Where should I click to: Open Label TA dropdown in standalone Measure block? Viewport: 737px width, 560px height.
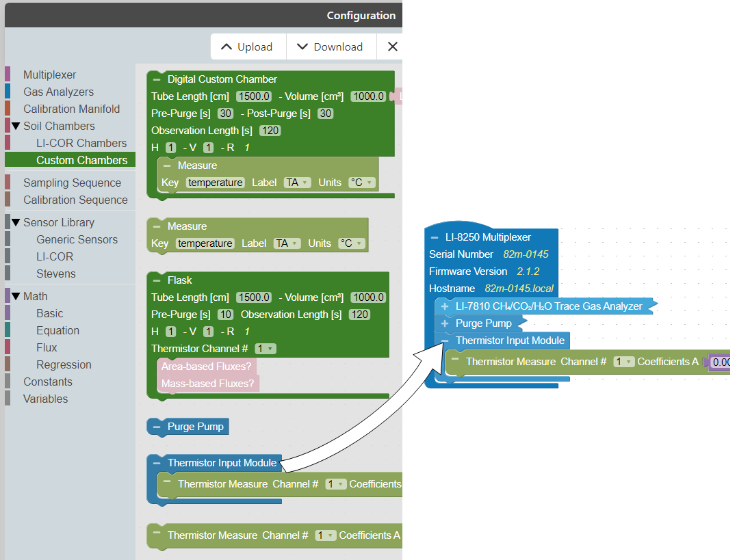click(287, 243)
